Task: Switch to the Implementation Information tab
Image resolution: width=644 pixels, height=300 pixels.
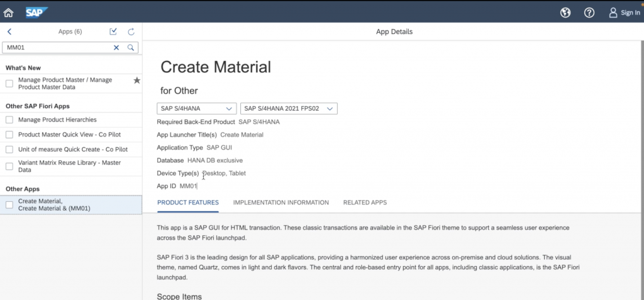Action: (280, 203)
